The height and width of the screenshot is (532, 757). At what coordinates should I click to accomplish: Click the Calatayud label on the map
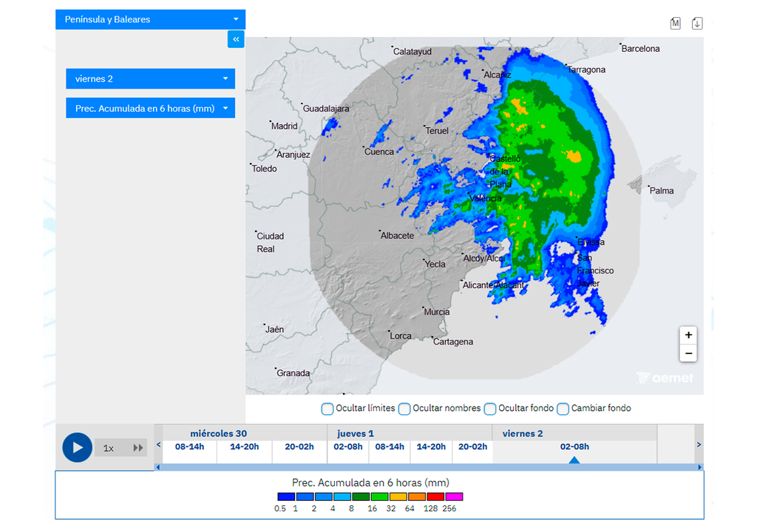[413, 52]
